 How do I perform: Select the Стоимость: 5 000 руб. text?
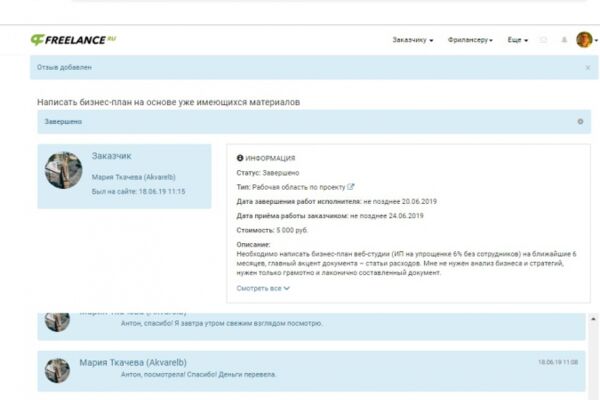coord(272,230)
